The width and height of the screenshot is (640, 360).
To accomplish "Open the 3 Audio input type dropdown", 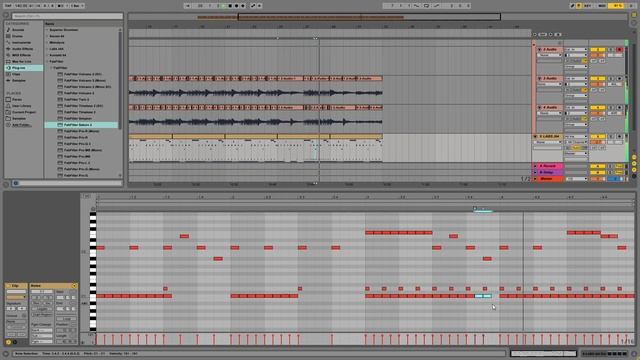I will [576, 78].
